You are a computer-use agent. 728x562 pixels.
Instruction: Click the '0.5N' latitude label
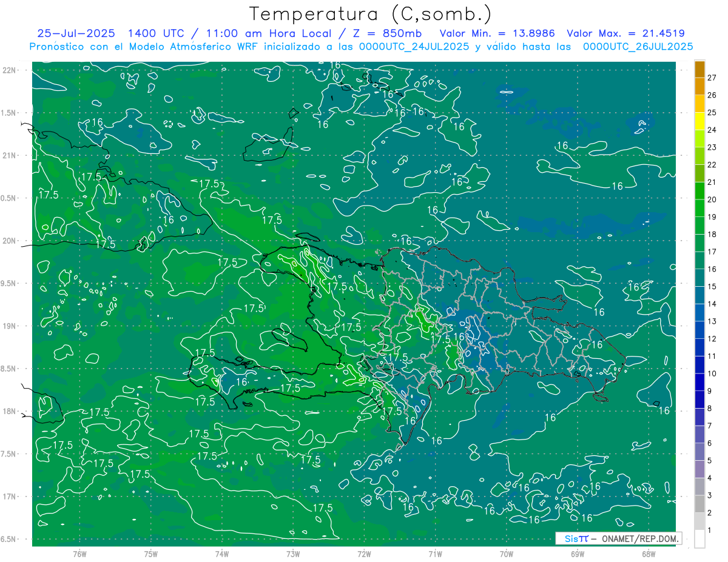click(x=8, y=198)
